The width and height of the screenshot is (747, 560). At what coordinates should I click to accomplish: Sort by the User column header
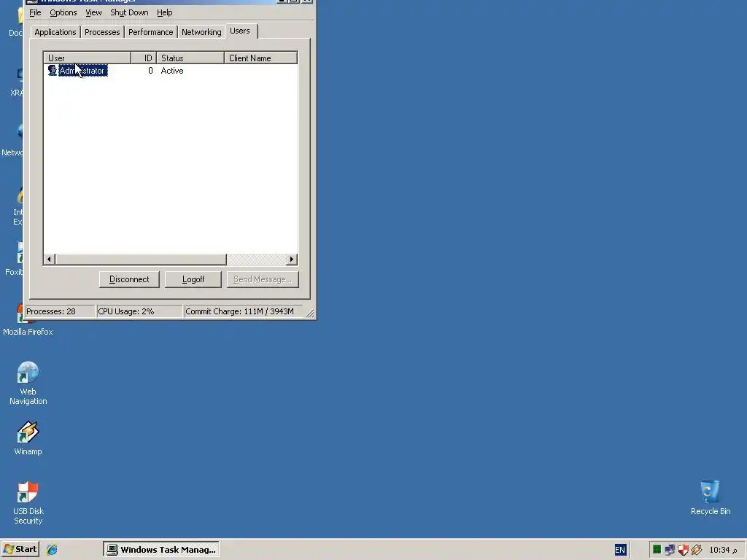click(88, 58)
